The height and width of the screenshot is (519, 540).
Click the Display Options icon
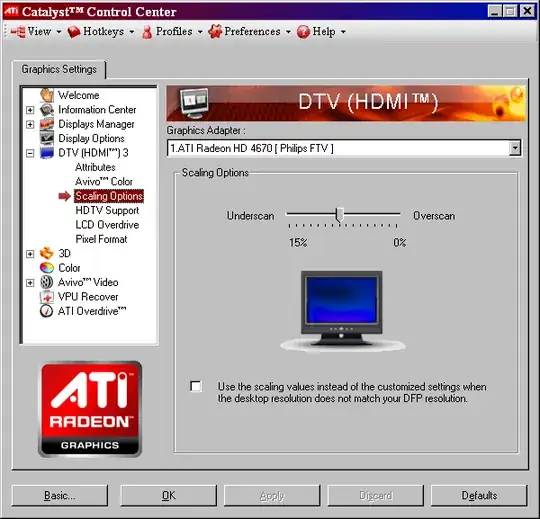coord(47,138)
